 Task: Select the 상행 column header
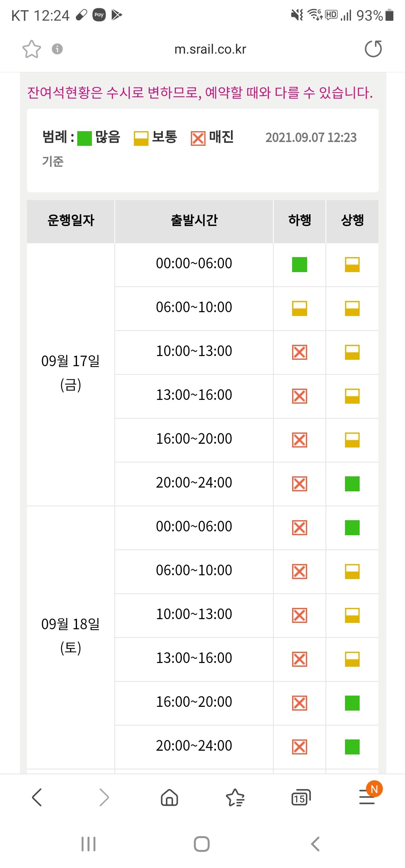click(352, 220)
